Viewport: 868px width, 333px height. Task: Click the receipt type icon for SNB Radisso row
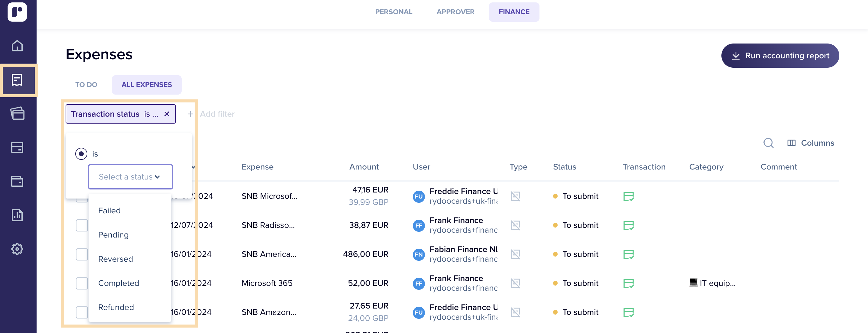(516, 225)
